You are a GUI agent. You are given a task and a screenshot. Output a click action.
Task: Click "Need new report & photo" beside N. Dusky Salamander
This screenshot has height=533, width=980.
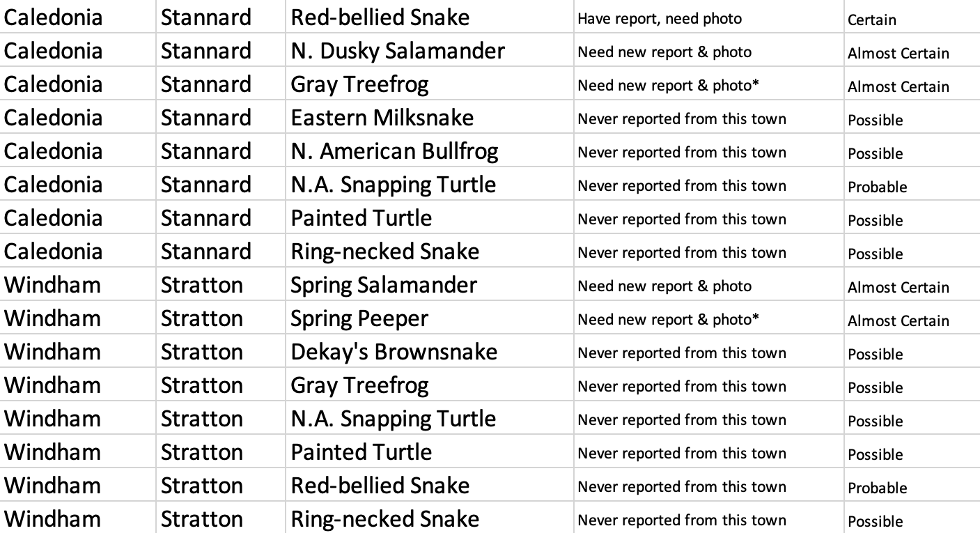click(664, 52)
